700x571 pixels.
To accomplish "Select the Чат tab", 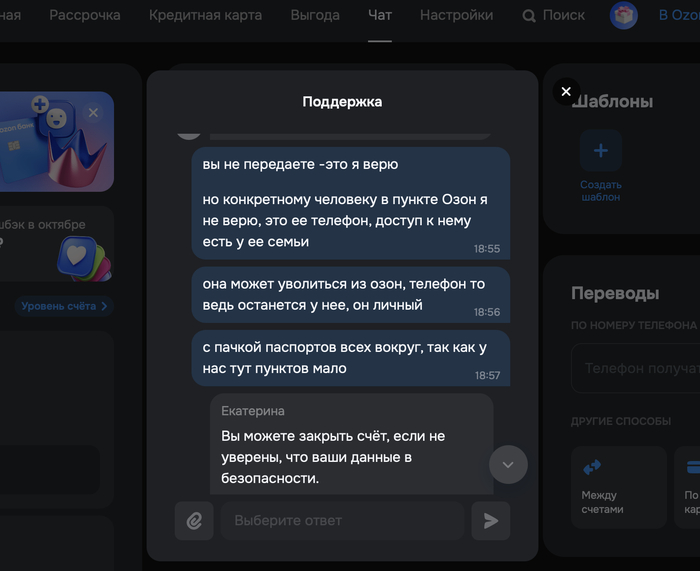I will (380, 16).
